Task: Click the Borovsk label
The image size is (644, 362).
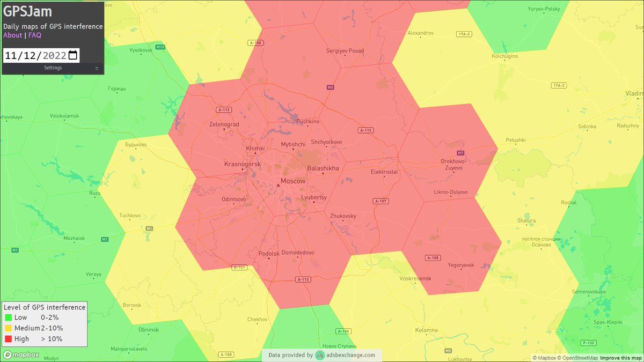Action: tap(131, 305)
